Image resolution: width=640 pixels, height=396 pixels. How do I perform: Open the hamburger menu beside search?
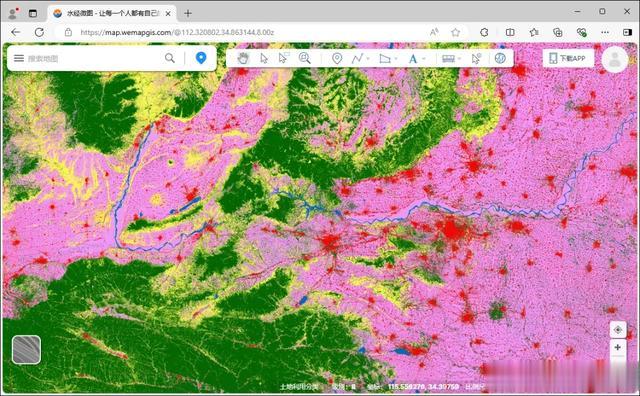[x=19, y=58]
